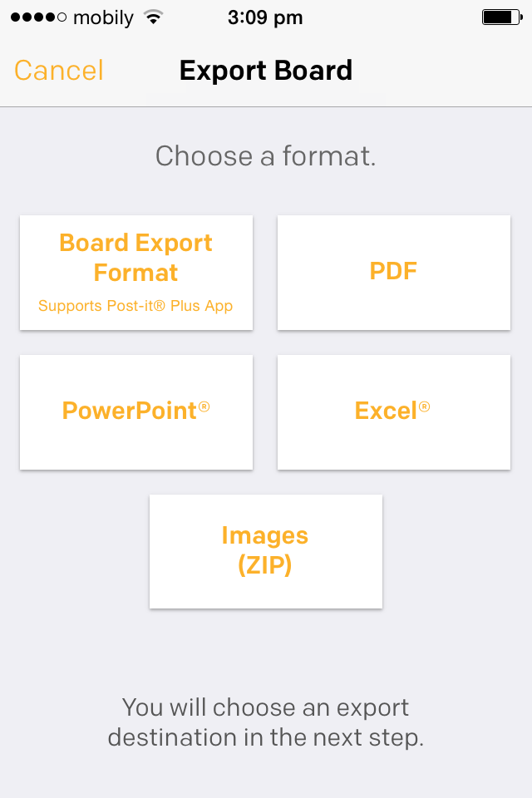Tap the '(ZIP)' text on Images tile

(265, 566)
